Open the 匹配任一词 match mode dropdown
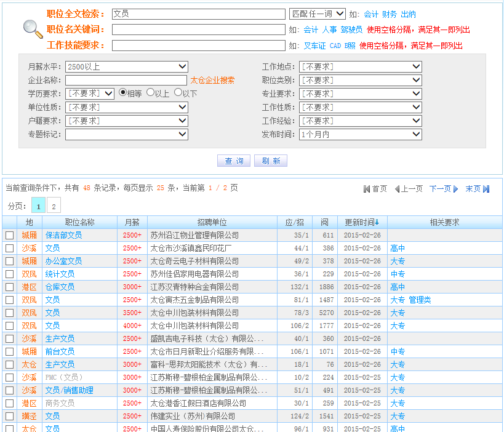This screenshot has width=504, height=432. click(317, 14)
